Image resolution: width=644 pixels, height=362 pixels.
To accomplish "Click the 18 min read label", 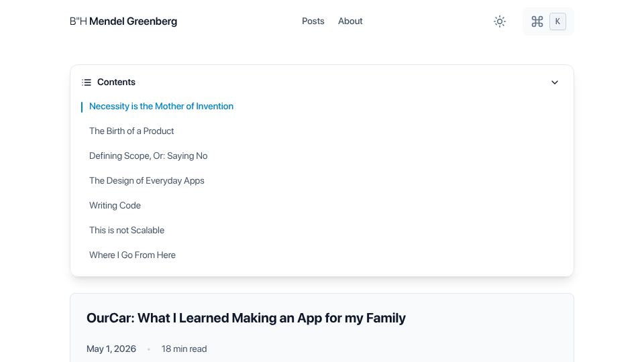I will 184,349.
